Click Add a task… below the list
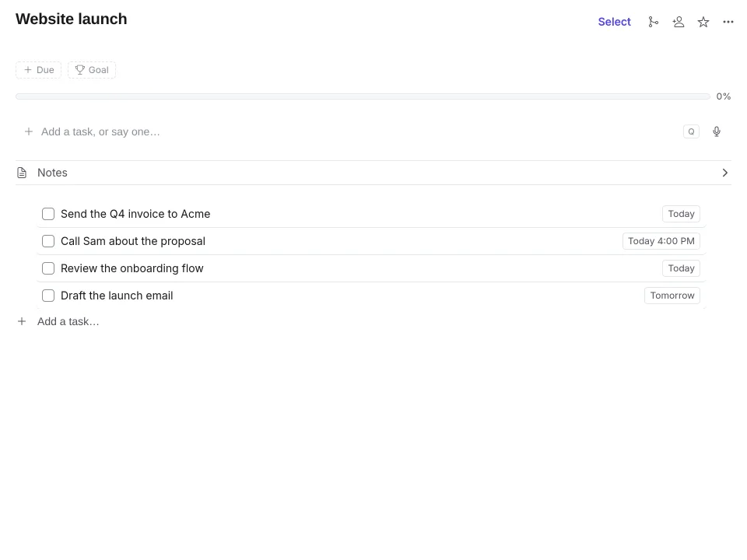The width and height of the screenshot is (747, 560). (x=68, y=321)
